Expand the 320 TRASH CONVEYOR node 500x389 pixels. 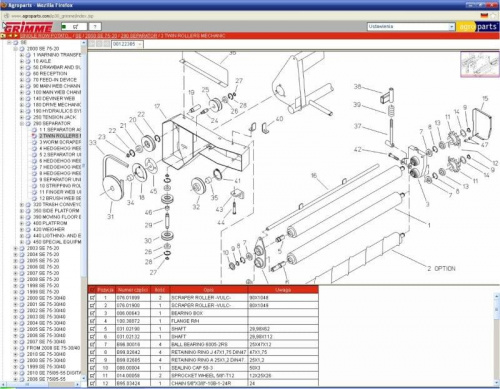22,205
